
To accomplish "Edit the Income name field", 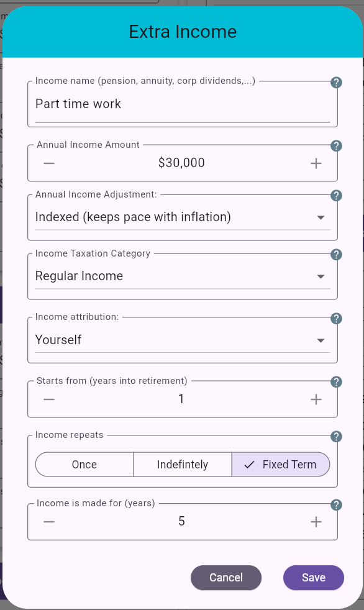I will [182, 104].
